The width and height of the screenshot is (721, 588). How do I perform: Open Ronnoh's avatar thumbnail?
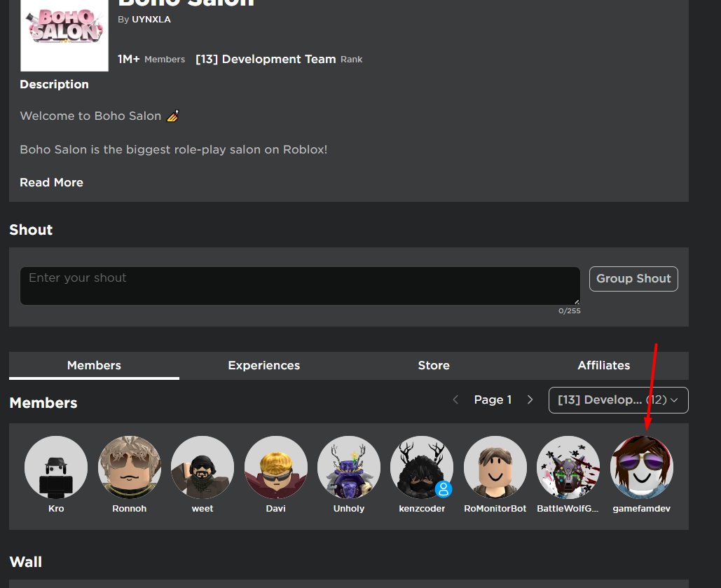click(x=129, y=467)
